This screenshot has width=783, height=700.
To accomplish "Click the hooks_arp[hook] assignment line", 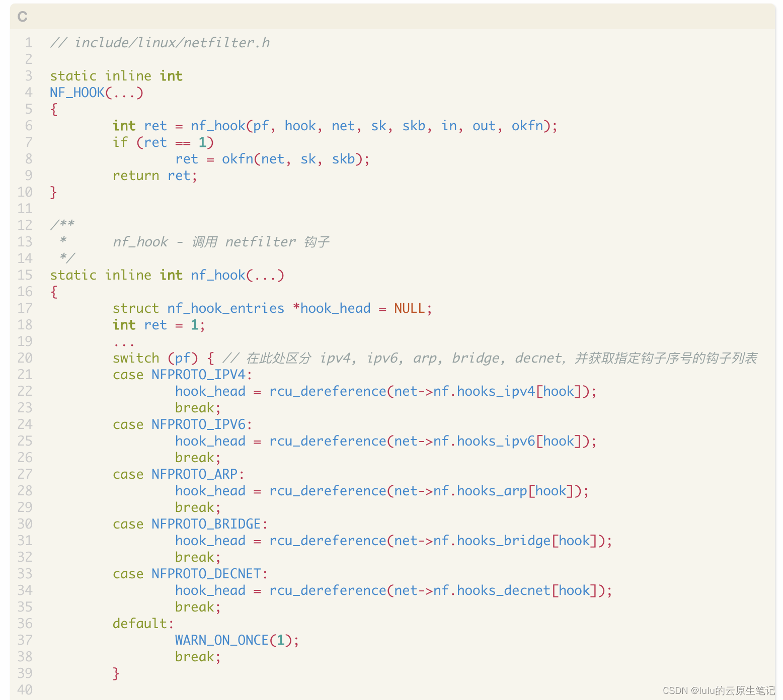I will [382, 491].
